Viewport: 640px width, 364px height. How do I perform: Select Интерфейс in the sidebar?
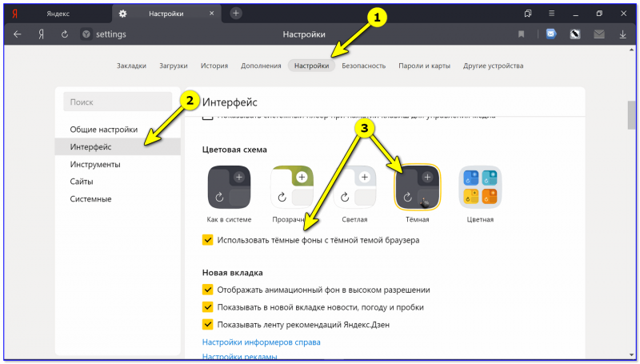[118, 147]
